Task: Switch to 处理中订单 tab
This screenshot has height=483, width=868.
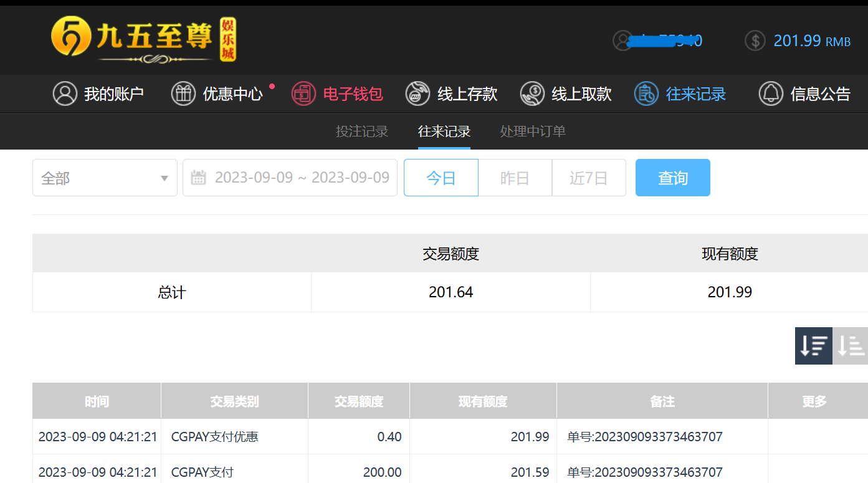Action: pyautogui.click(x=533, y=132)
